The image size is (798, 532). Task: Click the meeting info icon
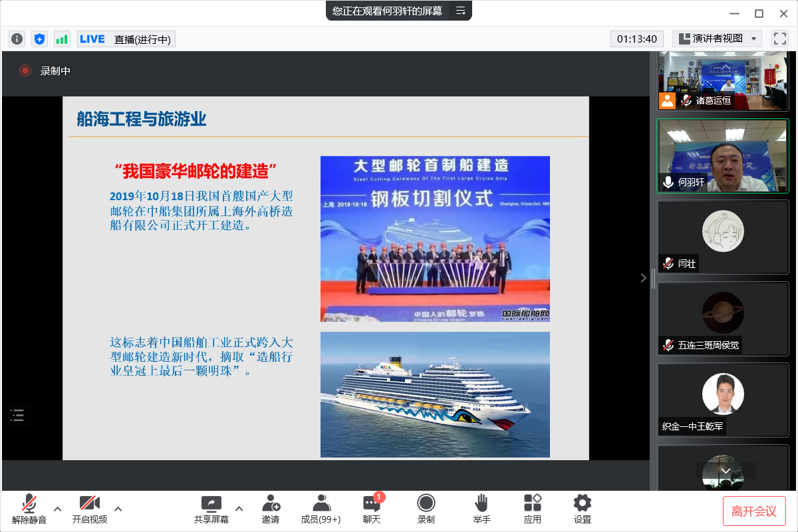17,39
